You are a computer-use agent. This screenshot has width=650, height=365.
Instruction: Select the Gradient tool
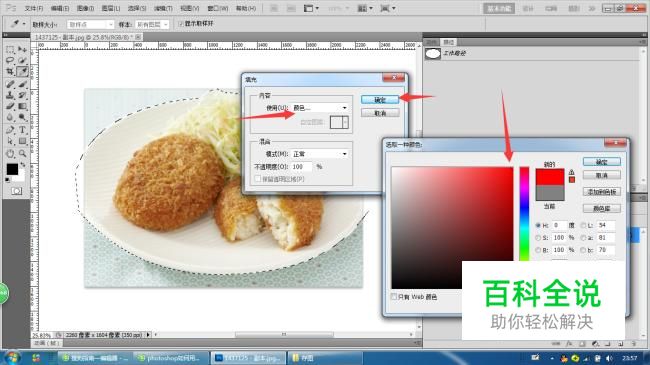[22, 107]
